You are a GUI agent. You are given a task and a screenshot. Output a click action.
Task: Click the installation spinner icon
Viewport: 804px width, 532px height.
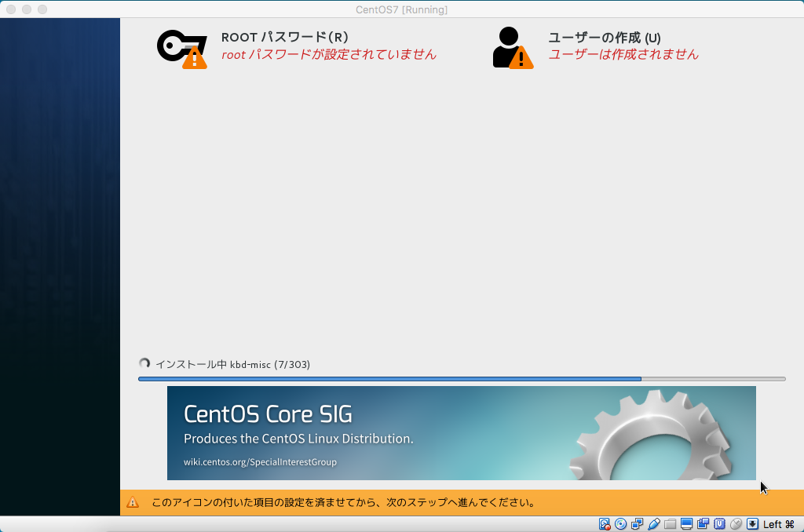tap(144, 363)
